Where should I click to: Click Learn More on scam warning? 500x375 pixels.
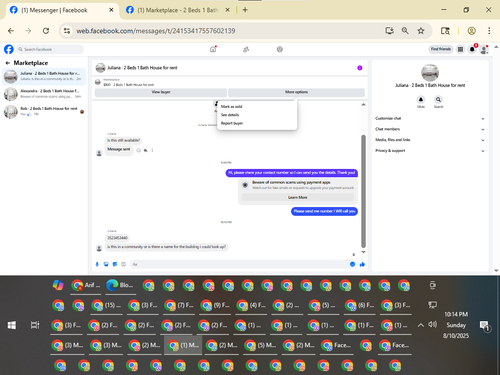point(298,197)
